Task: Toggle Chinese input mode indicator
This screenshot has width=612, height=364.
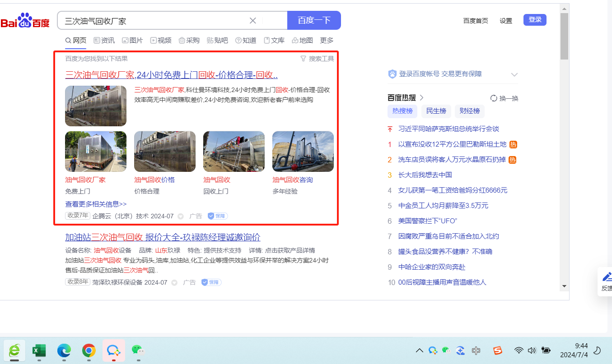Action: point(476,350)
